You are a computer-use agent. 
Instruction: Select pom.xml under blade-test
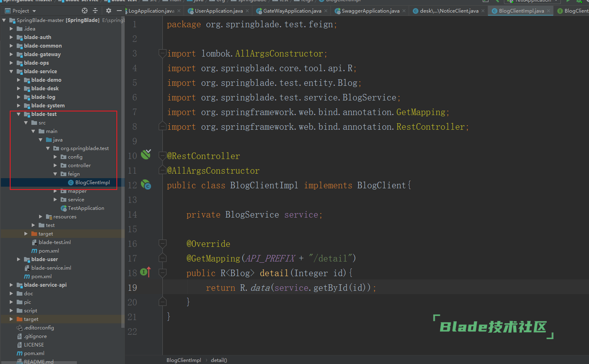click(48, 251)
